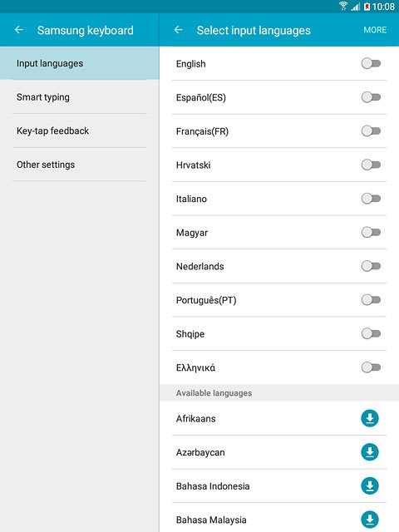This screenshot has width=399, height=532.
Task: Open the Smart typing settings
Action: click(80, 97)
